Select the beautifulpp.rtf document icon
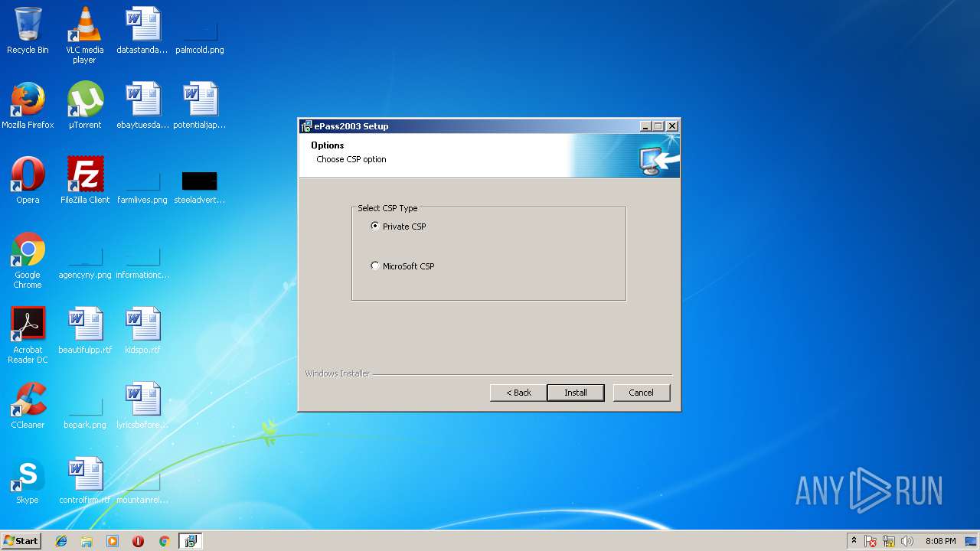The width and height of the screenshot is (980, 551). coord(85,331)
